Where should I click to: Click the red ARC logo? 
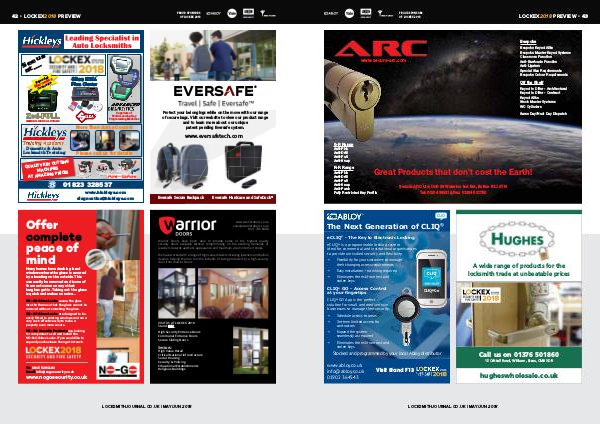pos(381,49)
